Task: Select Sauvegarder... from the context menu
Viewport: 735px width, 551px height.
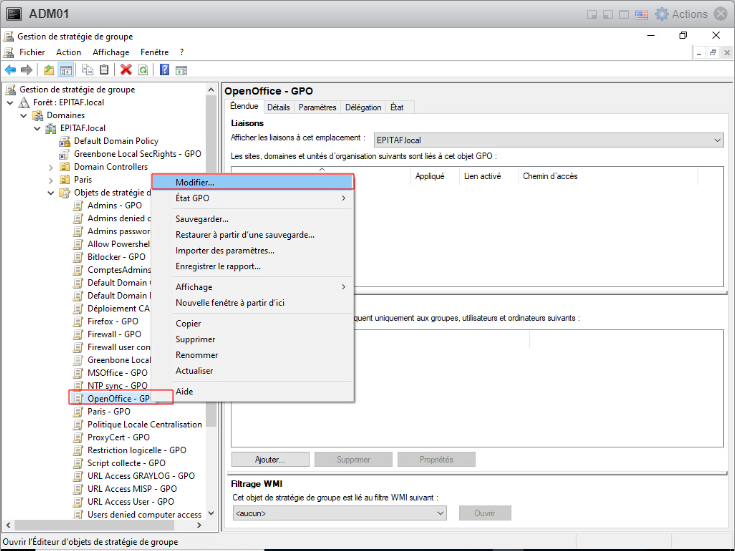Action: click(x=202, y=219)
